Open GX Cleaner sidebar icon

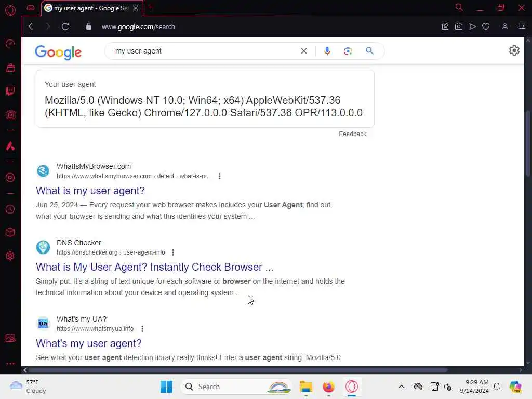pos(10,68)
